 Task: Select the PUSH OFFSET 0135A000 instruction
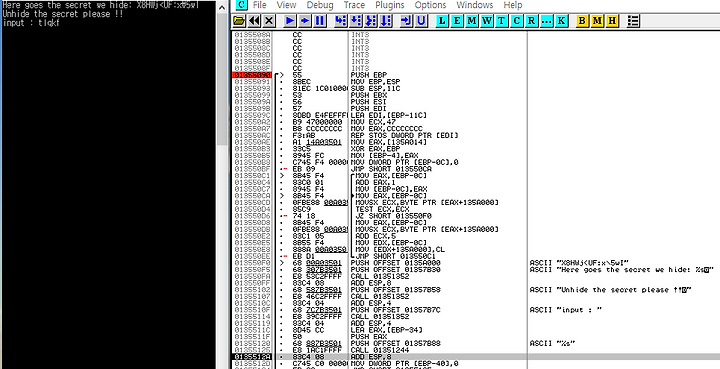395,262
